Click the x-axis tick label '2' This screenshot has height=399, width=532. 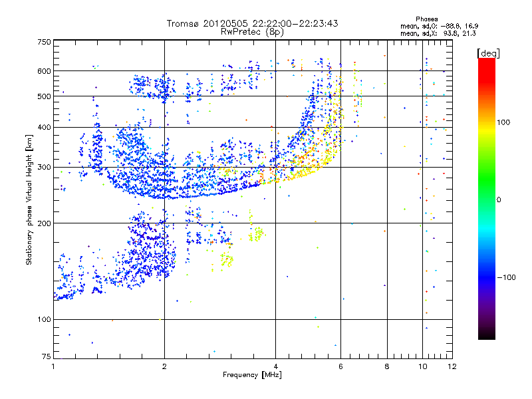[x=164, y=366]
